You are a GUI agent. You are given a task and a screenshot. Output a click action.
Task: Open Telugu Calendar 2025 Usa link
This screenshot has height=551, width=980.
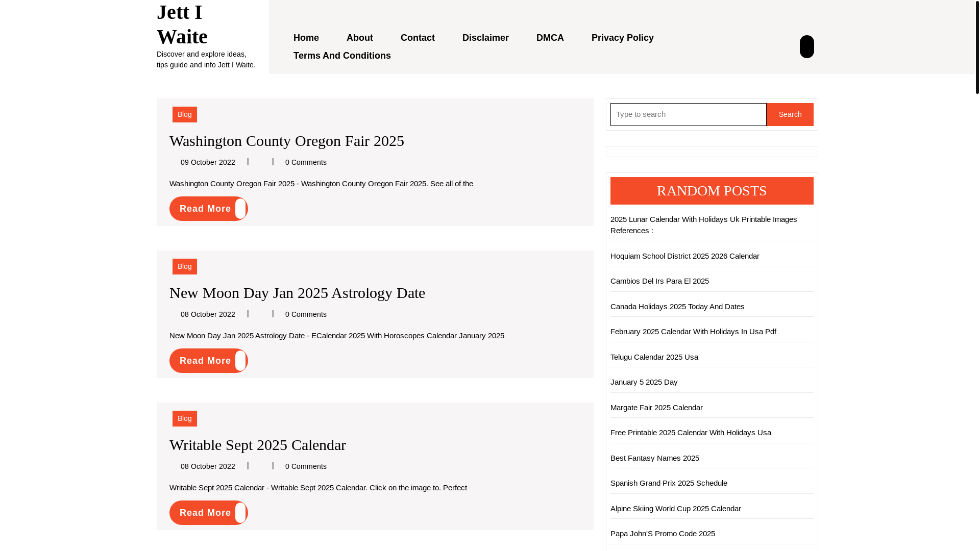(x=654, y=357)
